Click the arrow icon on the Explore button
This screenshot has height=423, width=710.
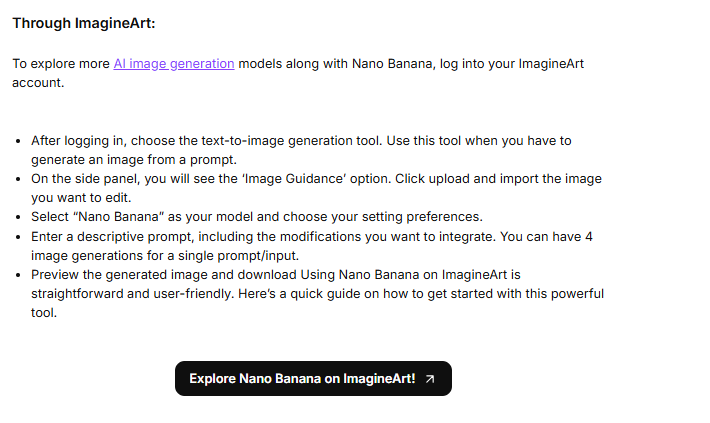click(x=430, y=379)
